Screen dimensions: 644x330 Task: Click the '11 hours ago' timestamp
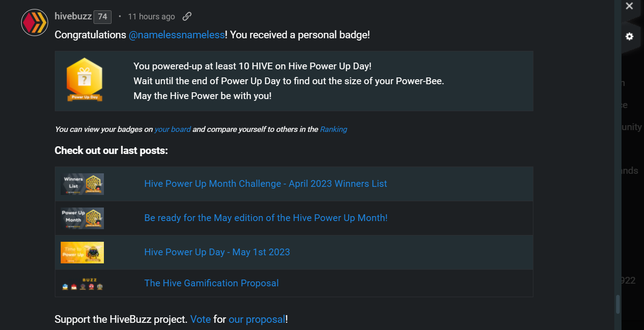click(151, 17)
